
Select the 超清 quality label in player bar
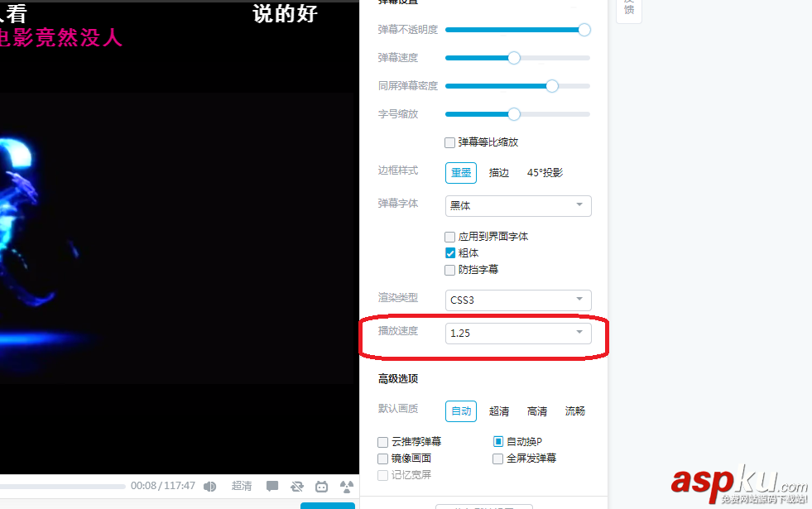242,487
